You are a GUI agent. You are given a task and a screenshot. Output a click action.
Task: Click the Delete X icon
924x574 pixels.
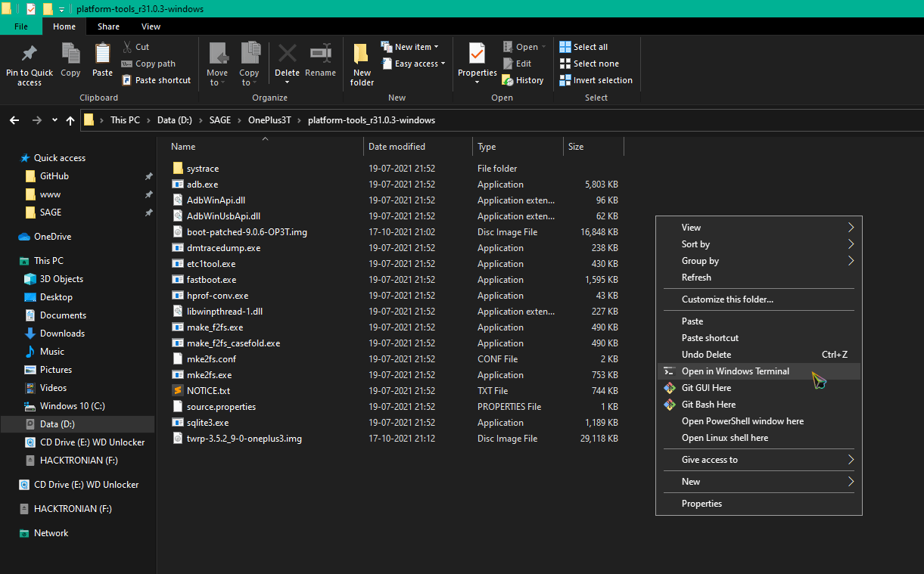pyautogui.click(x=287, y=53)
